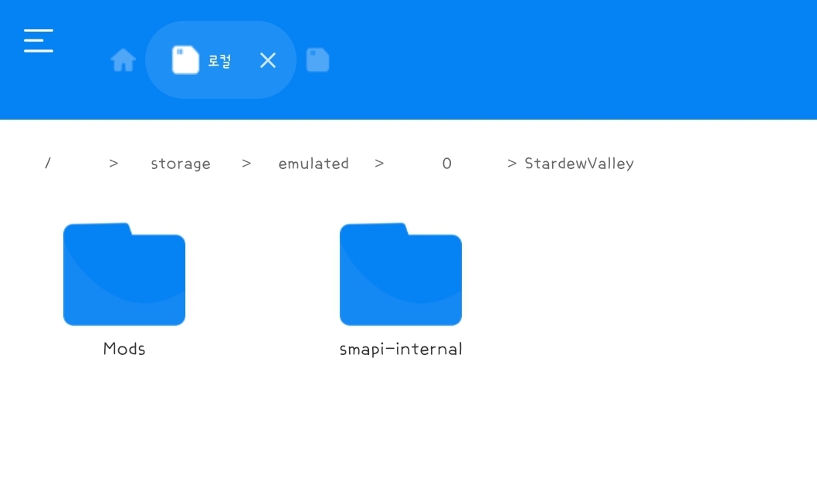Screen dimensions: 817x504
Task: Open the smapi-internal folder
Action: 401,275
